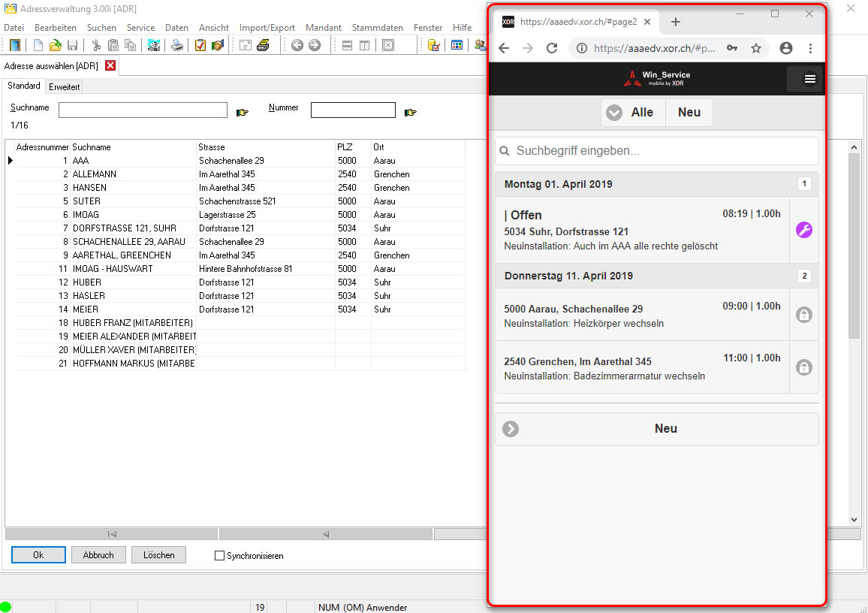Save using the floppy disk icon

click(72, 45)
